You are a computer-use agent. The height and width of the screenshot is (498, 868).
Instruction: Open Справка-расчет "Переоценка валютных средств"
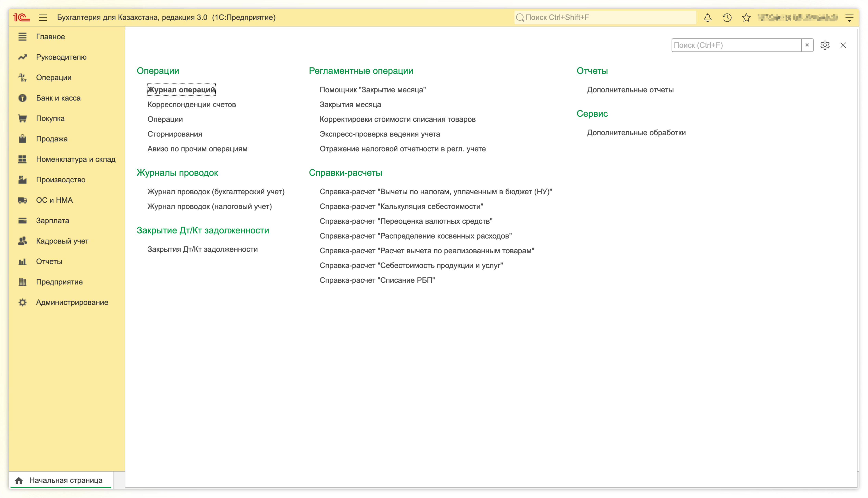click(x=406, y=221)
